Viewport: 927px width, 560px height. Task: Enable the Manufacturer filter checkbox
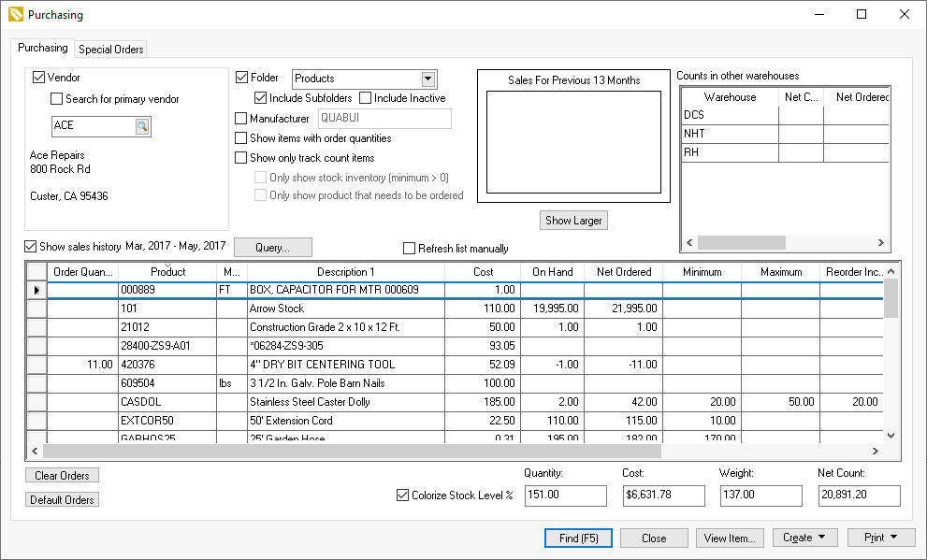pos(241,119)
